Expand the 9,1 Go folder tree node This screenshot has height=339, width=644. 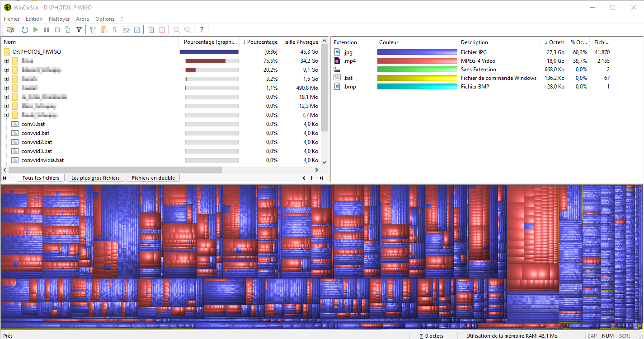click(x=7, y=70)
